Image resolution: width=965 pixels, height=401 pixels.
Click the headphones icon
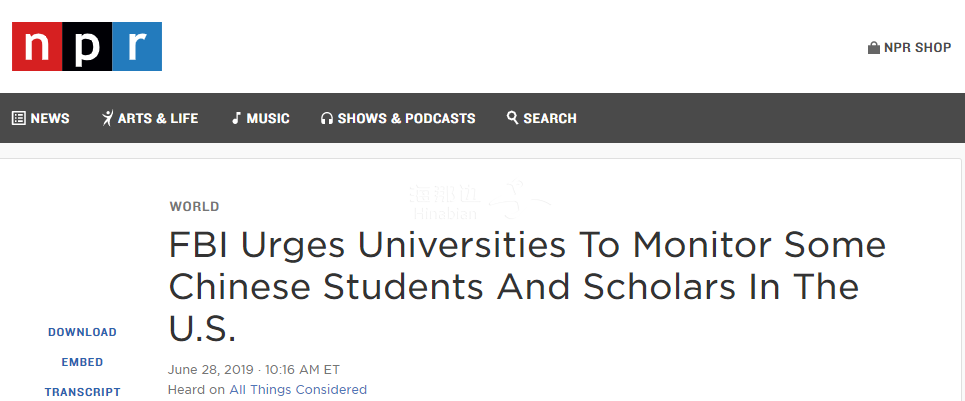click(326, 118)
